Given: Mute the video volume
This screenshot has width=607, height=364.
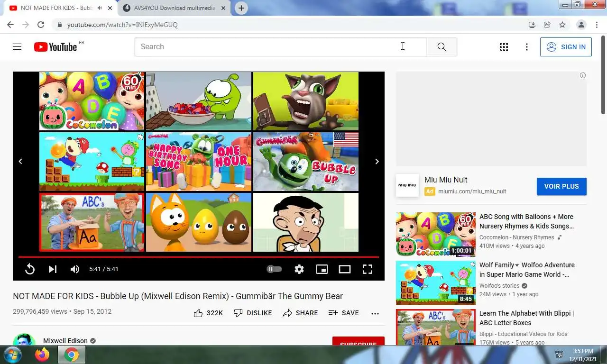Looking at the screenshot, I should (x=75, y=269).
